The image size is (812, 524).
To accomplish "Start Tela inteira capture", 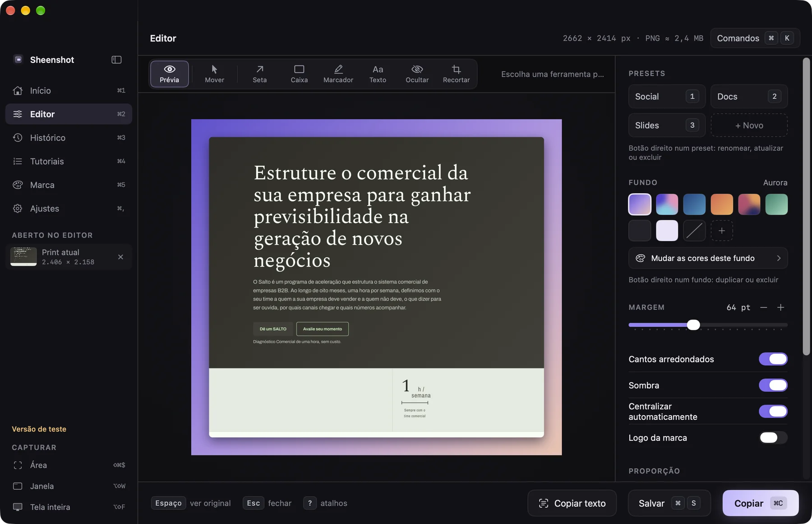I will 69,507.
